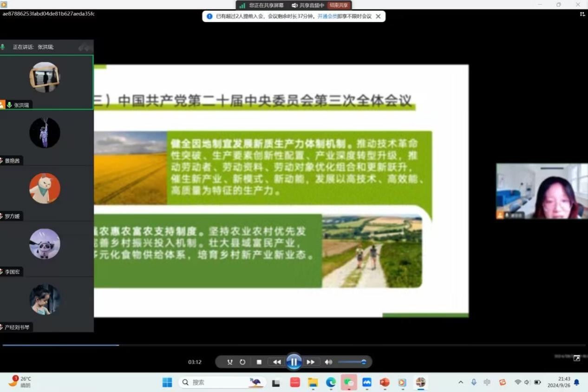588x392 pixels.
Task: Open PowerPoint from the taskbar
Action: point(385,382)
